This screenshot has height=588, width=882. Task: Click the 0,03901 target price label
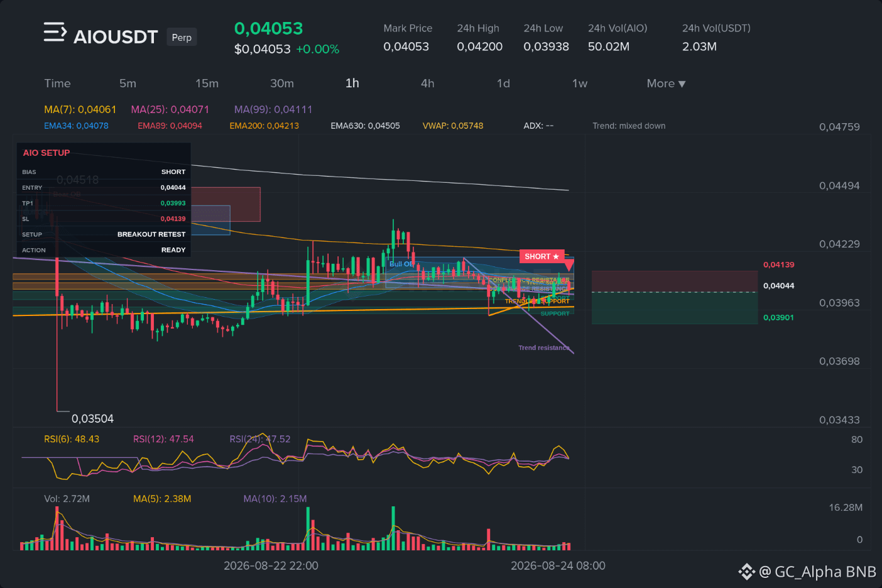(778, 317)
